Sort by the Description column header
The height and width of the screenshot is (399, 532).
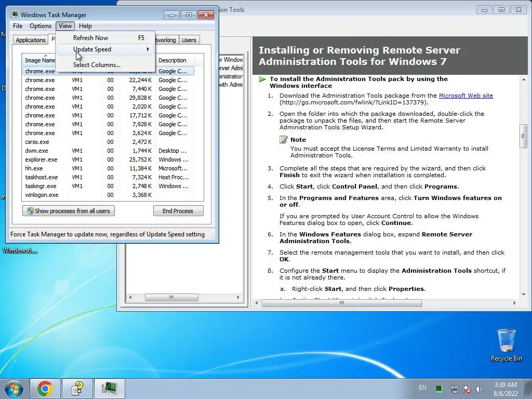tap(175, 60)
